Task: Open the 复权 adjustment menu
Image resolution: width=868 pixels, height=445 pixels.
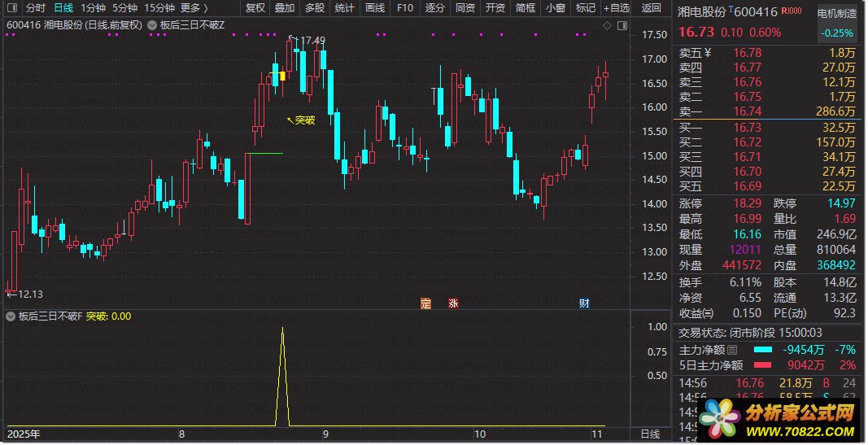Action: [255, 8]
